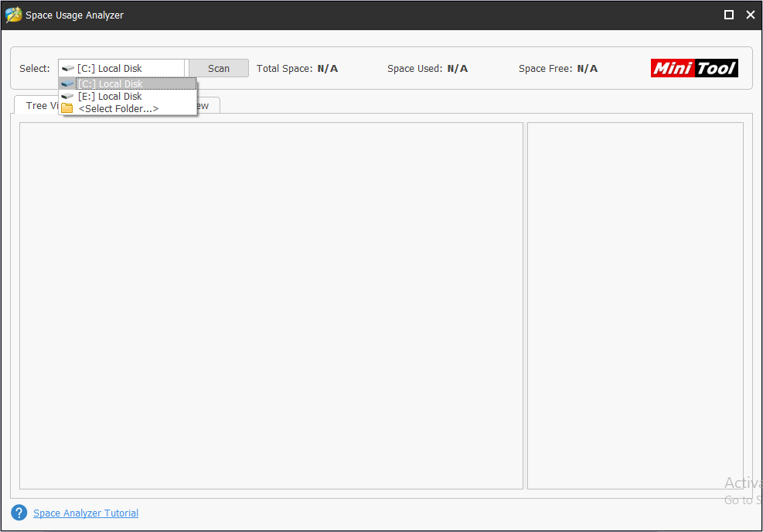Click the blue help question mark icon

pos(19,513)
